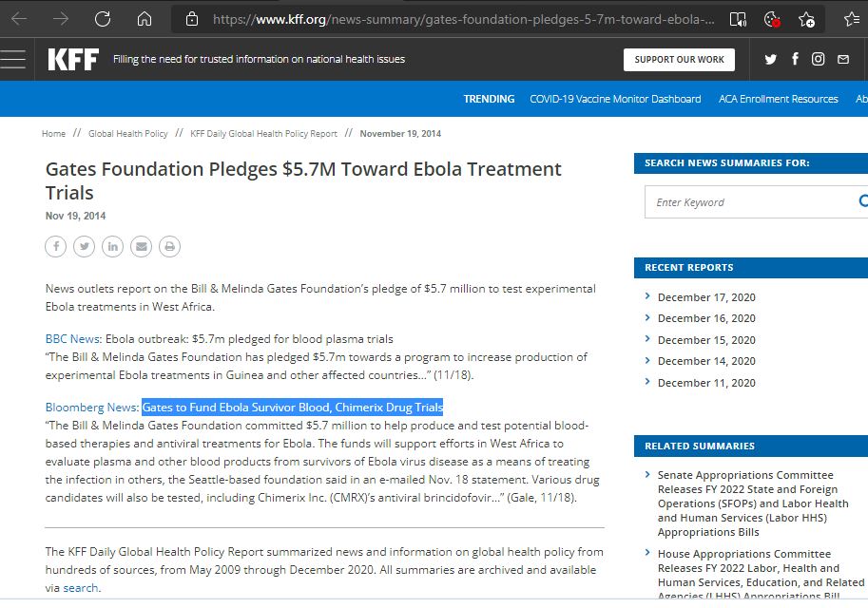The width and height of the screenshot is (868, 608).
Task: Print the article using printer icon
Action: [170, 246]
